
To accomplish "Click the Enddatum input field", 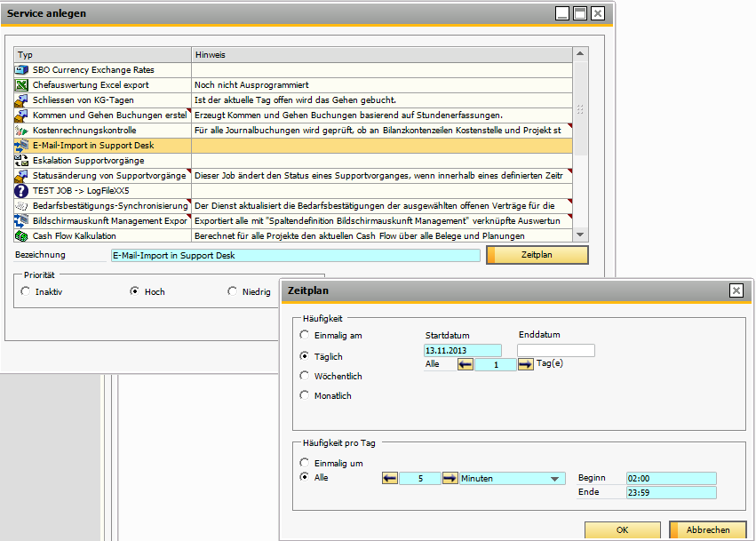I will click(556, 350).
